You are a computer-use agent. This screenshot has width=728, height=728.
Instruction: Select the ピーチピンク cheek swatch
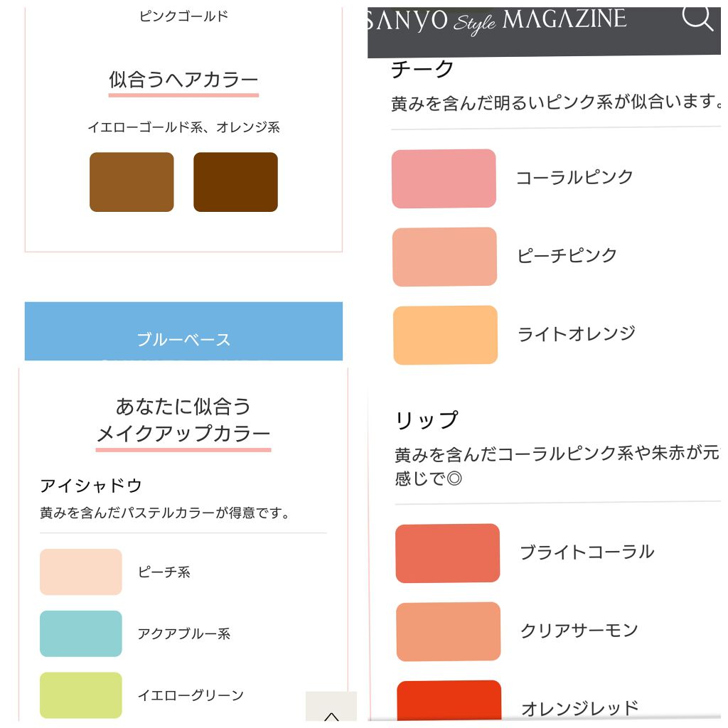tap(444, 257)
